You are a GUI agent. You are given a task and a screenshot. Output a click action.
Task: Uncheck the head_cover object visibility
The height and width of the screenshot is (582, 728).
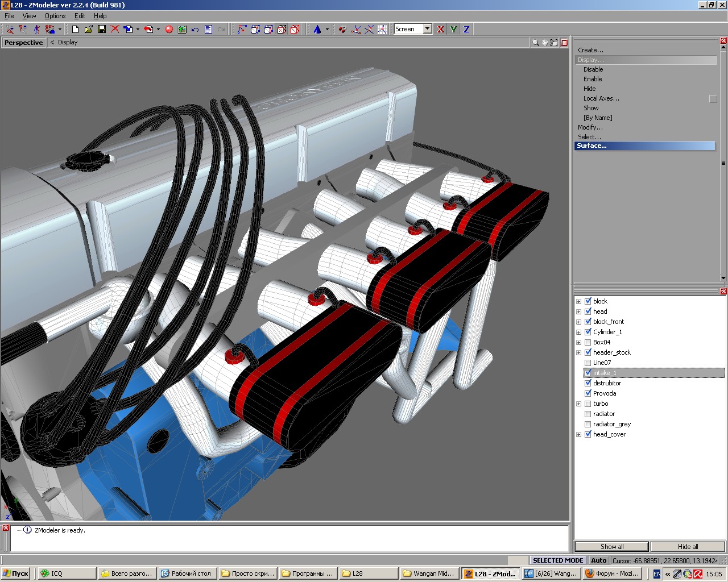pyautogui.click(x=588, y=434)
